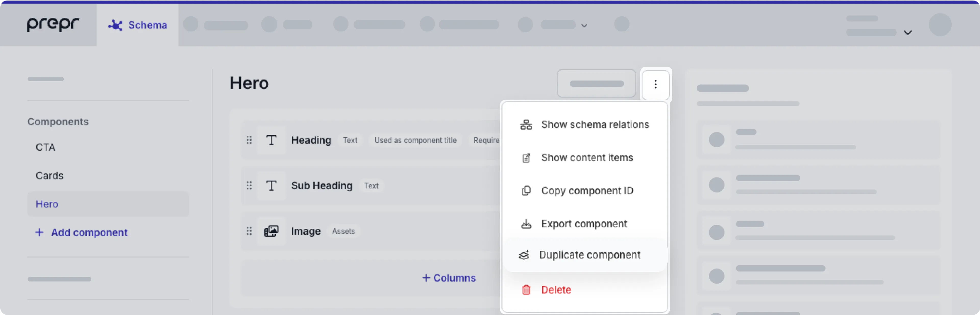Open the three-dot component options menu
Viewport: 980px width, 315px height.
click(655, 84)
